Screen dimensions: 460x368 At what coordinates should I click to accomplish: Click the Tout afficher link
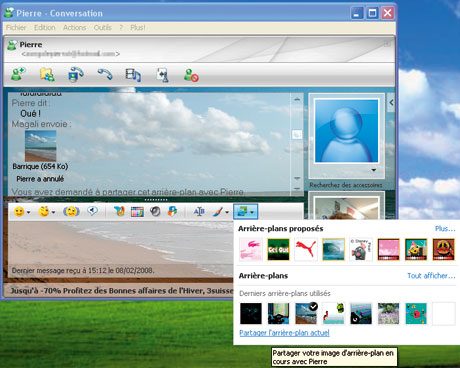pyautogui.click(x=431, y=276)
